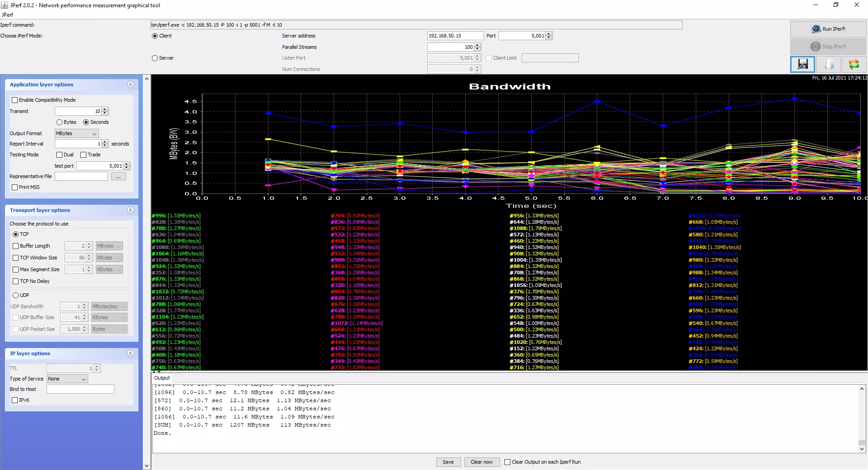Click stream #668 legend entry

coord(713,222)
